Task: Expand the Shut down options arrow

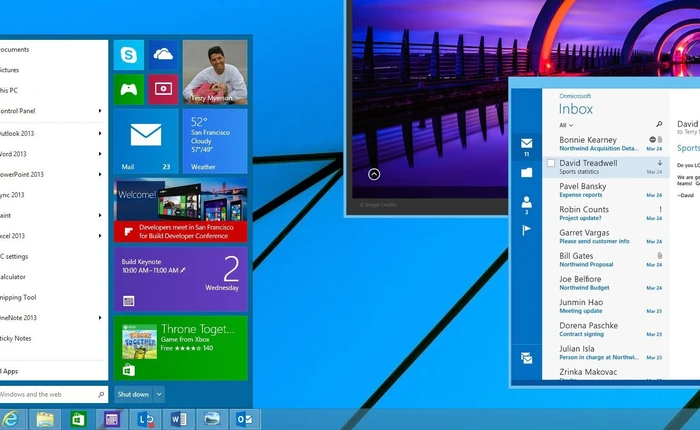Action: [x=159, y=394]
